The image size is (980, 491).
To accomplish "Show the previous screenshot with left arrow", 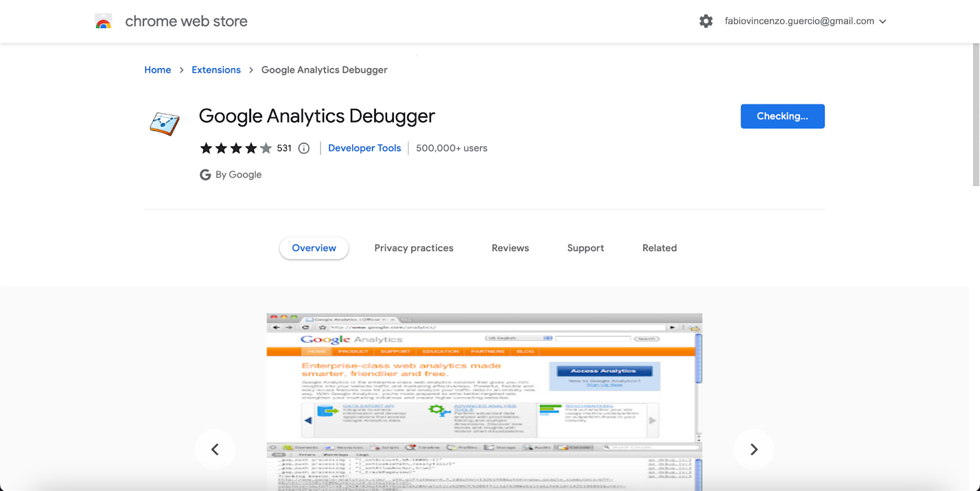I will tap(215, 449).
